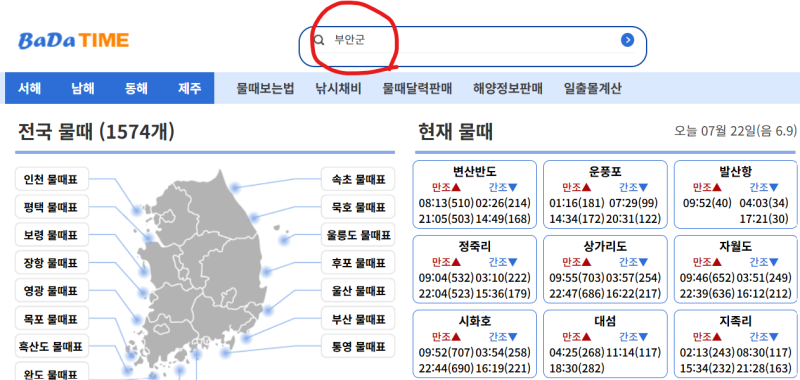
Task: Click 상가리도 high tide 09:55(703)
Action: coord(577,278)
